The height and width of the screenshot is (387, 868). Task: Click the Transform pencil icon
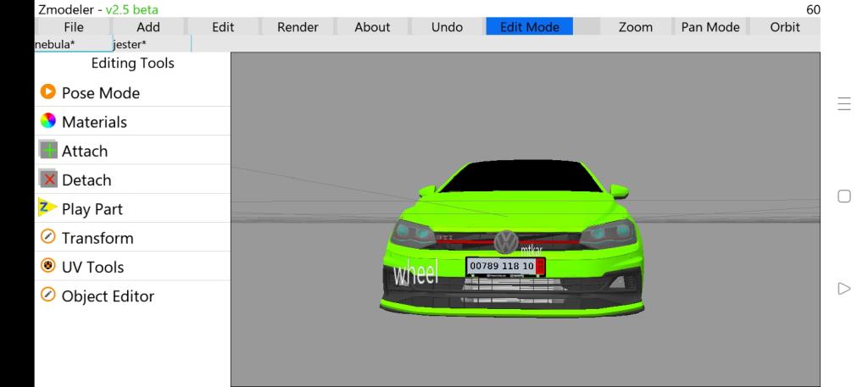click(x=48, y=236)
